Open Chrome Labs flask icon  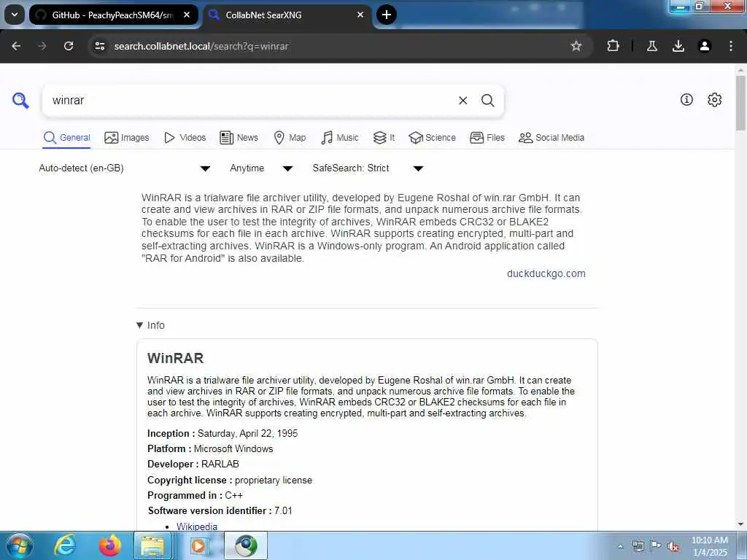click(651, 46)
